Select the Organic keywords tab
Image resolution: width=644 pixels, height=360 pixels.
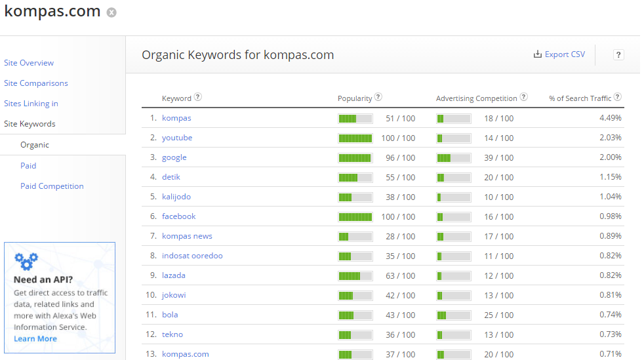pyautogui.click(x=35, y=145)
